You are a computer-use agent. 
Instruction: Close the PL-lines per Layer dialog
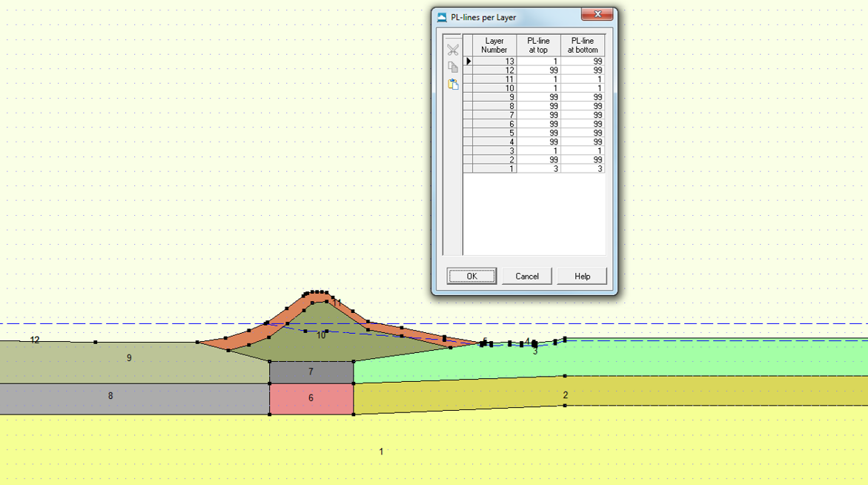[x=597, y=15]
